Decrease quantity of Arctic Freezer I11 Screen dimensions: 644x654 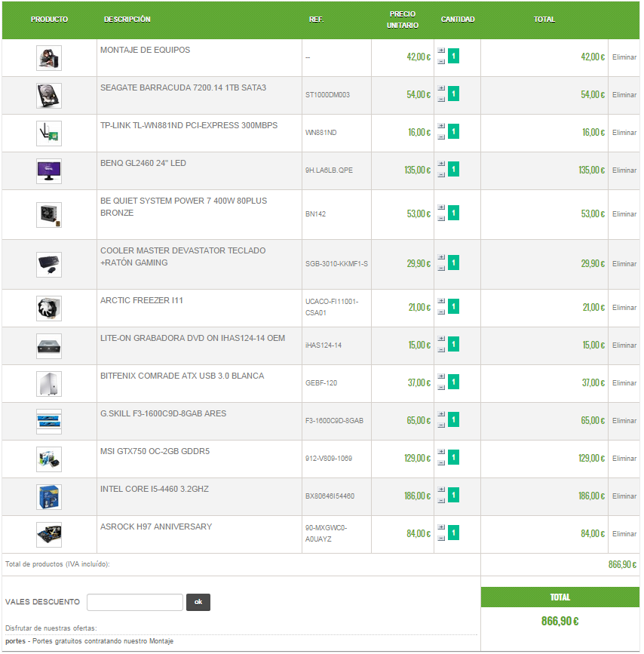(x=441, y=312)
